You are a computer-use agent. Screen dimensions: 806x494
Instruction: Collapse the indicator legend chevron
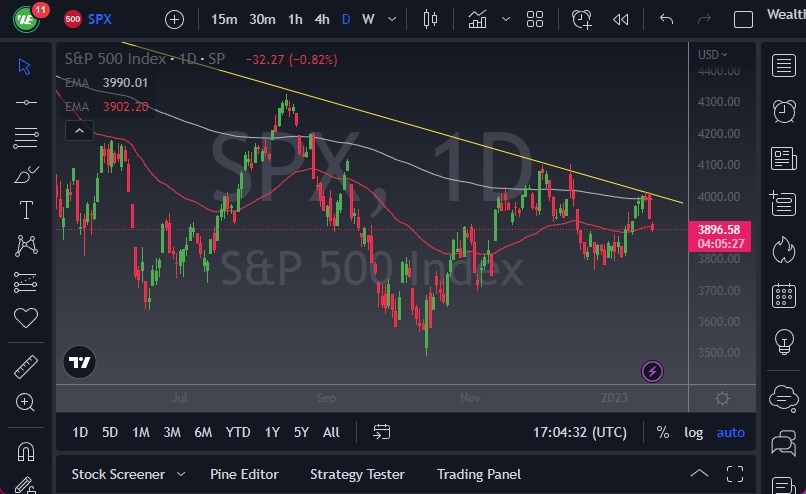[78, 130]
